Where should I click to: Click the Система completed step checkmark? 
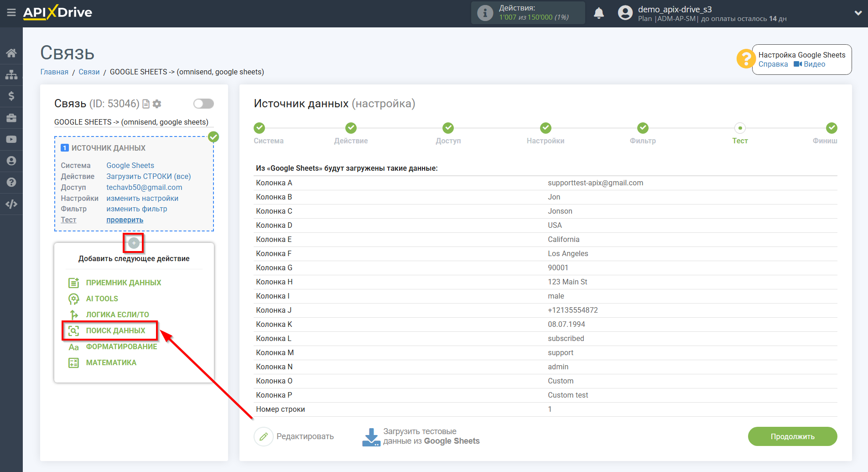pos(259,128)
